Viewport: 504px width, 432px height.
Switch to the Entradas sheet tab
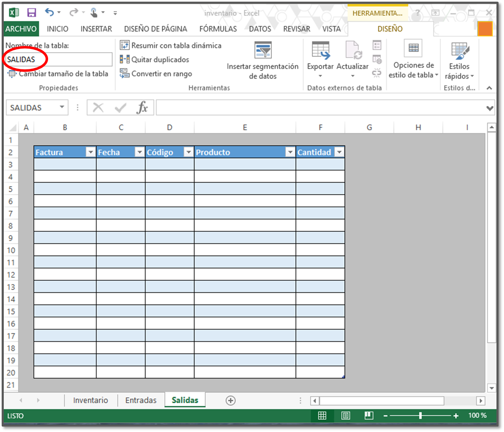click(141, 400)
